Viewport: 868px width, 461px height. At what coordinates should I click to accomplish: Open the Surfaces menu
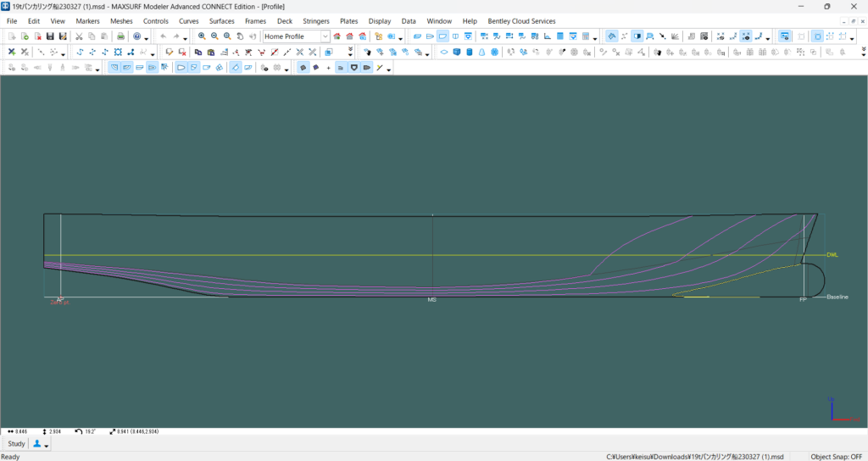[x=221, y=20]
